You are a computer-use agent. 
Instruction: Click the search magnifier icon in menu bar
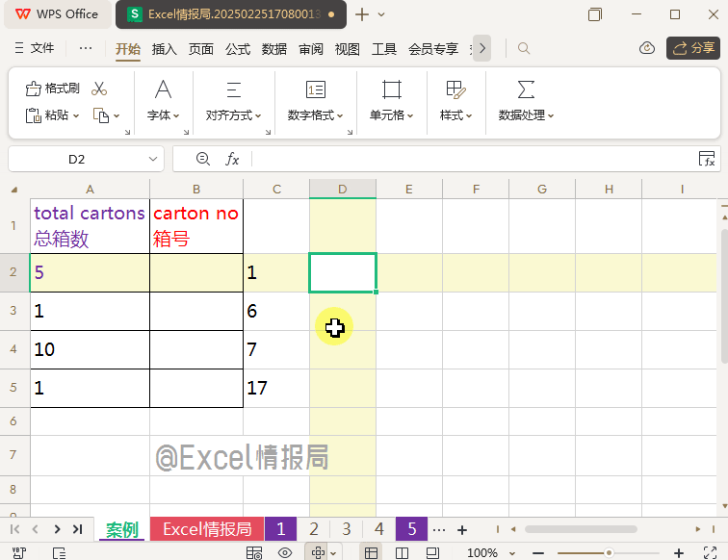click(x=524, y=48)
